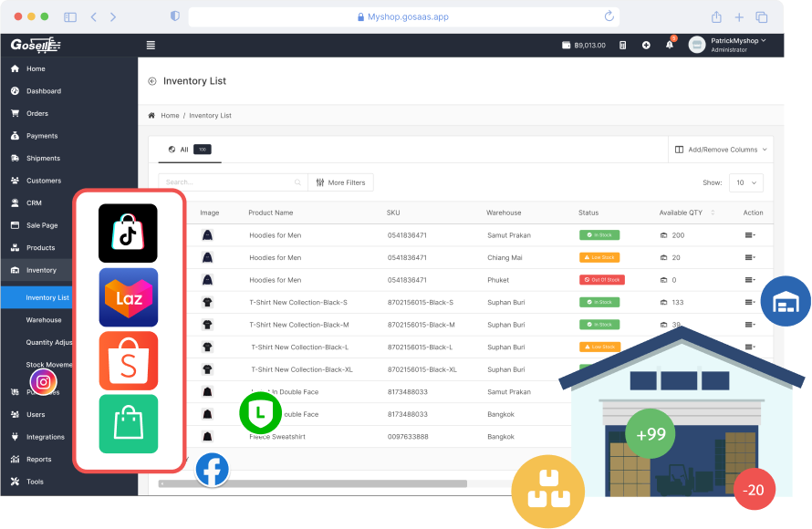Click hoodie thumbnail in Samut Prakan row

(207, 235)
